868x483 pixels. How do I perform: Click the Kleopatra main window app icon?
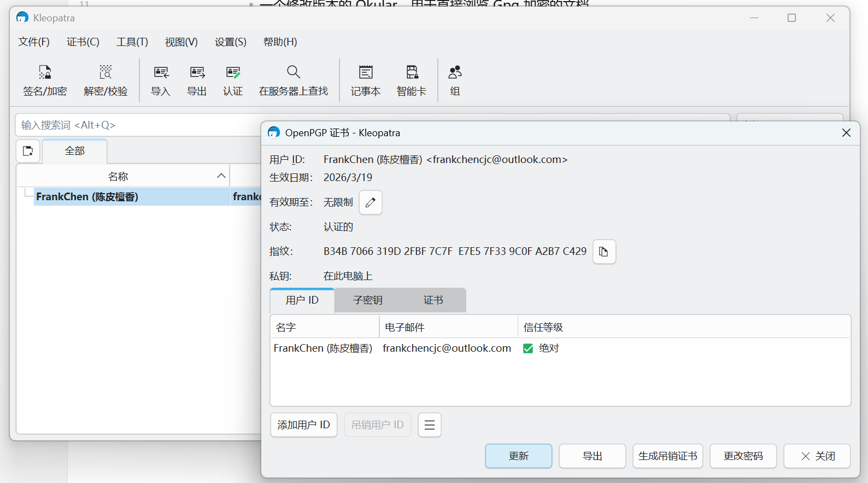[x=22, y=18]
